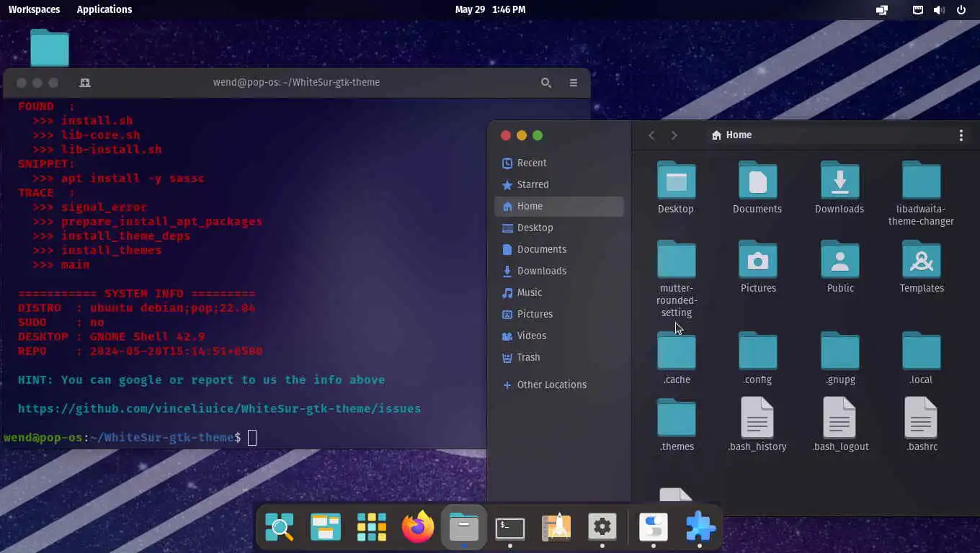
Task: Open the application grid in dock
Action: [x=372, y=528]
